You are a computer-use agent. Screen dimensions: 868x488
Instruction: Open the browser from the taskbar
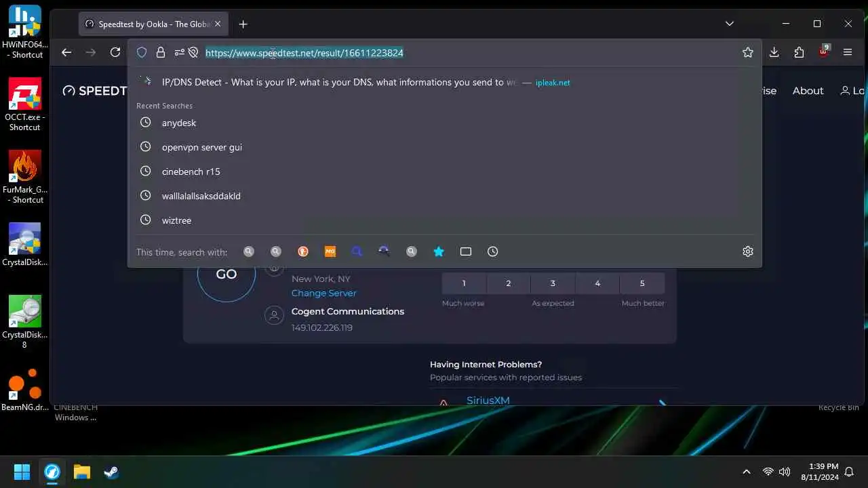[52, 472]
